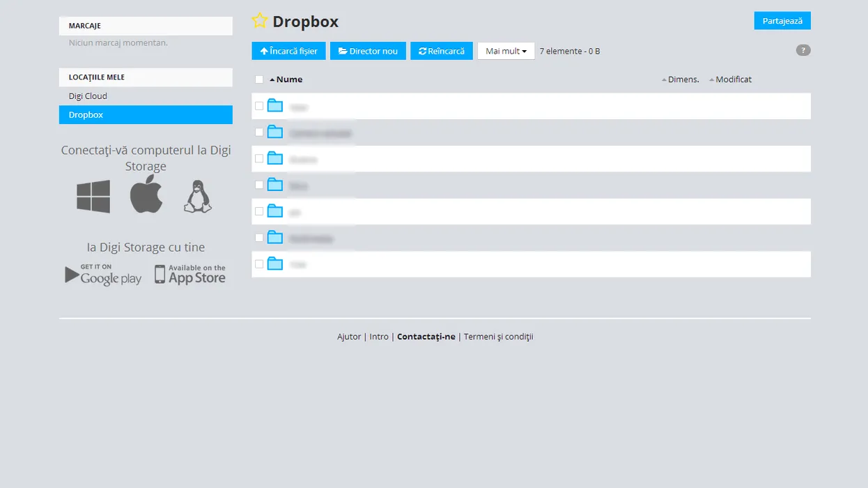Open the Termeni și condiții link

[498, 337]
